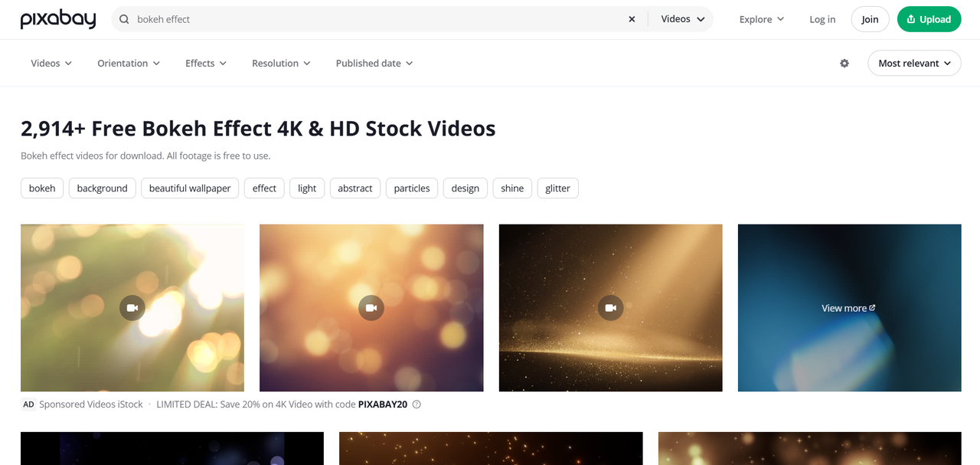
Task: Click the search magnifier icon
Action: 124,19
